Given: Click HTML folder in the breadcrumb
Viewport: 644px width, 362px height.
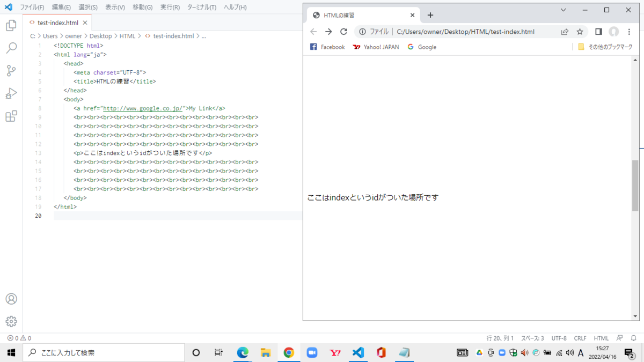Looking at the screenshot, I should [127, 36].
